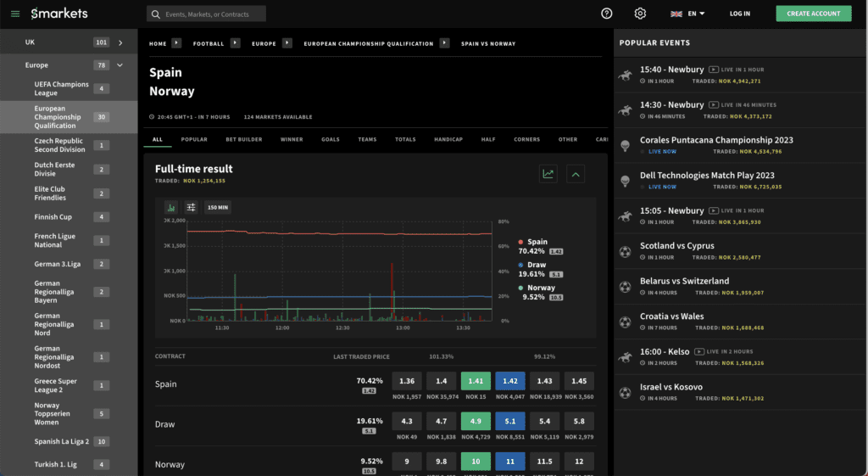This screenshot has width=868, height=476.
Task: Collapse the Full-time result market
Action: 576,174
